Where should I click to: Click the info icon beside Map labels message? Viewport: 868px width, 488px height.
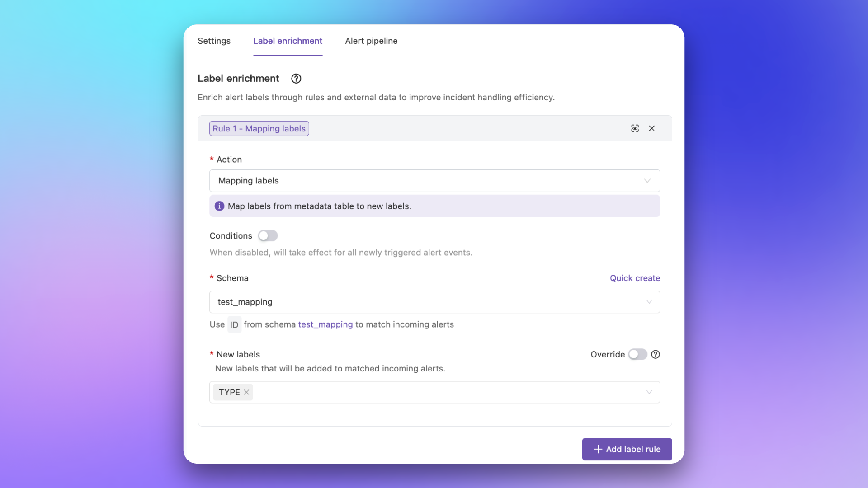click(x=219, y=206)
